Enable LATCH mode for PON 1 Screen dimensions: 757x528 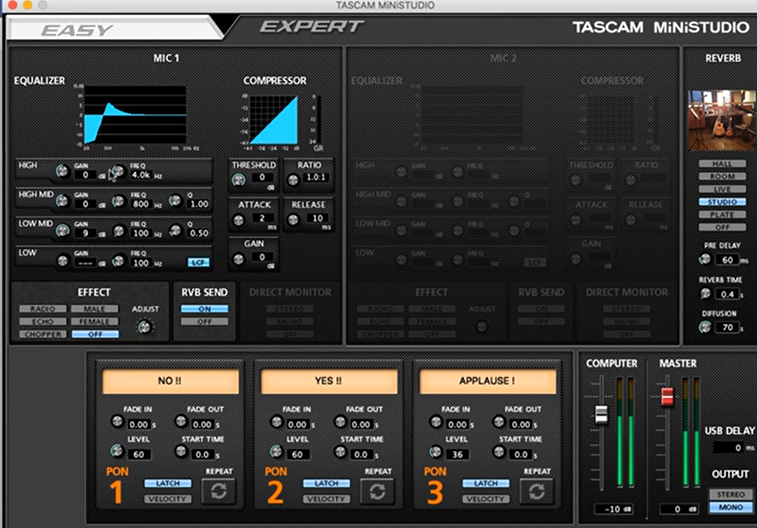[x=168, y=483]
